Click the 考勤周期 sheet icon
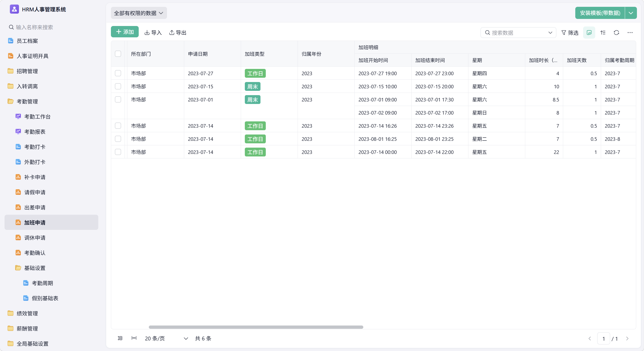The height and width of the screenshot is (351, 644). 26,283
